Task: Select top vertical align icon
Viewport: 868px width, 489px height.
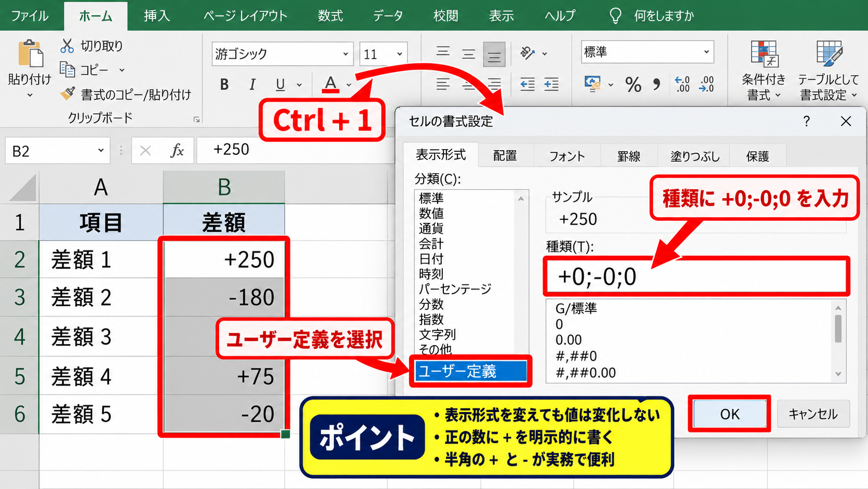Action: [x=443, y=52]
